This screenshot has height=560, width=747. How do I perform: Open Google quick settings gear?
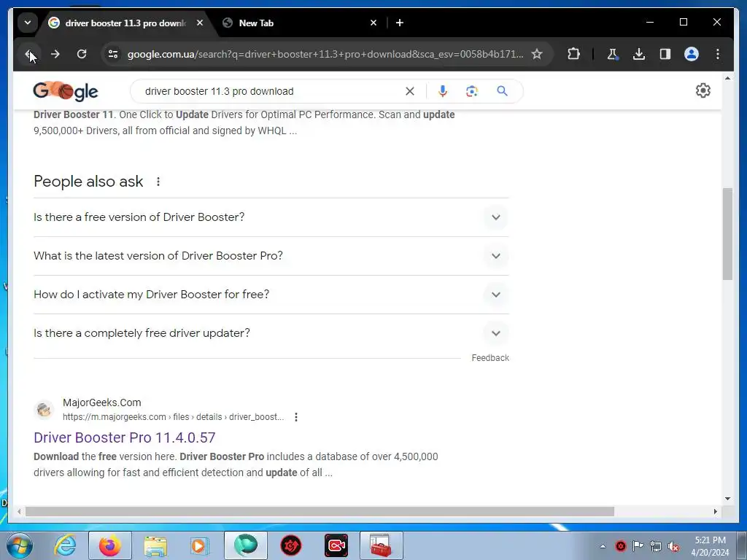(703, 90)
